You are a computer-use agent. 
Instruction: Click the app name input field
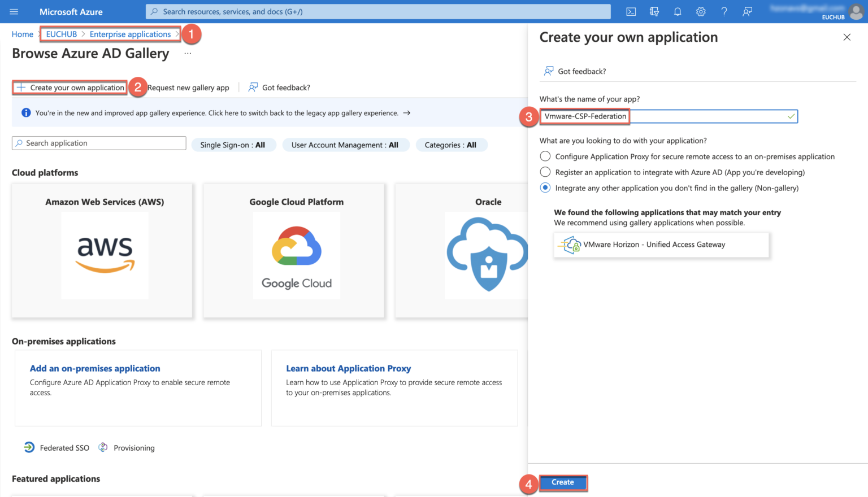click(669, 116)
